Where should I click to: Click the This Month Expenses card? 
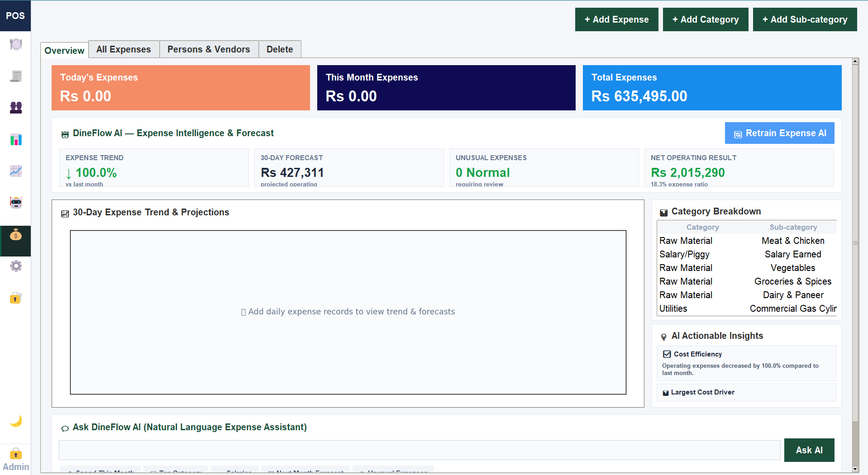tap(446, 88)
